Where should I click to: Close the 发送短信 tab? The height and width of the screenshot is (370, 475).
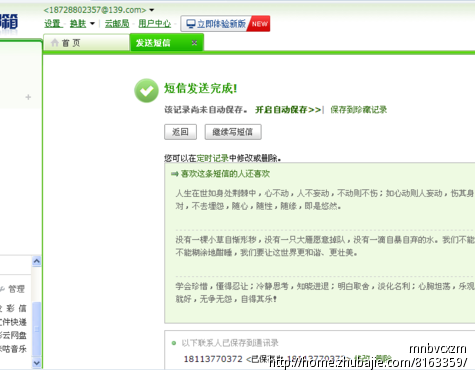[x=194, y=42]
